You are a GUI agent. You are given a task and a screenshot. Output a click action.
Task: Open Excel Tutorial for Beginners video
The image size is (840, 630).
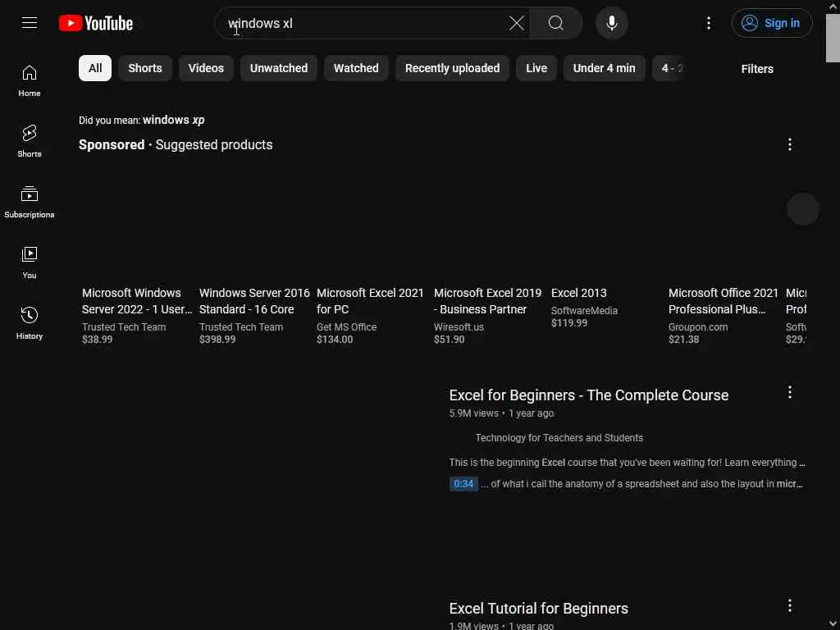538,609
